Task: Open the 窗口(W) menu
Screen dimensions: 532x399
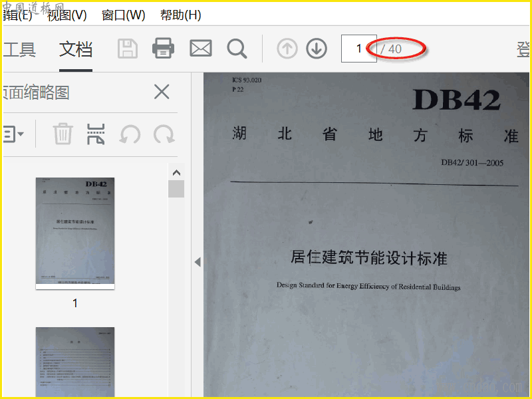Action: click(124, 15)
